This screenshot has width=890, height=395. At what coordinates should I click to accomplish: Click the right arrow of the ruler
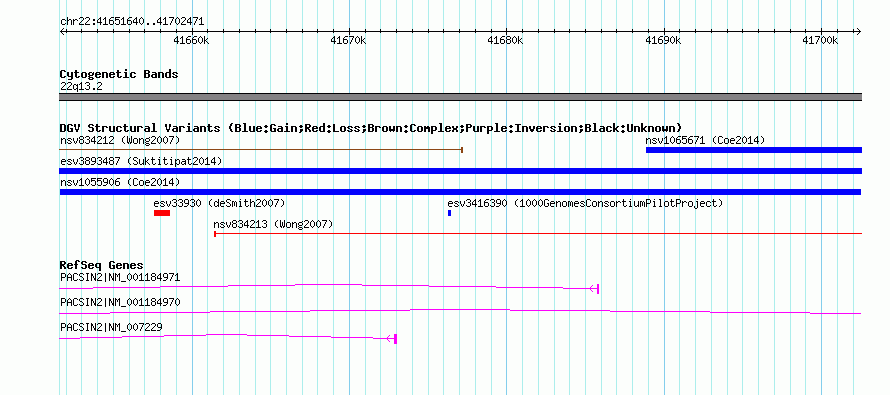[x=858, y=31]
